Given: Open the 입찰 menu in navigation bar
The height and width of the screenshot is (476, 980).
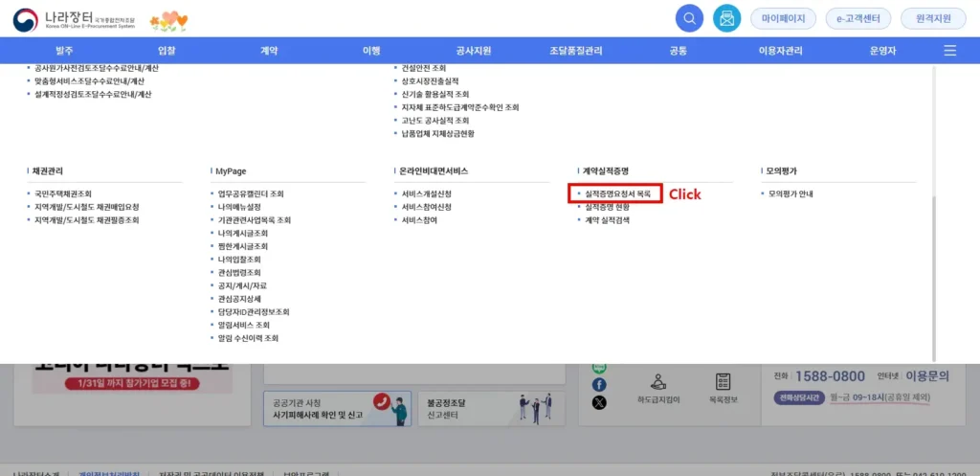Looking at the screenshot, I should tap(167, 51).
